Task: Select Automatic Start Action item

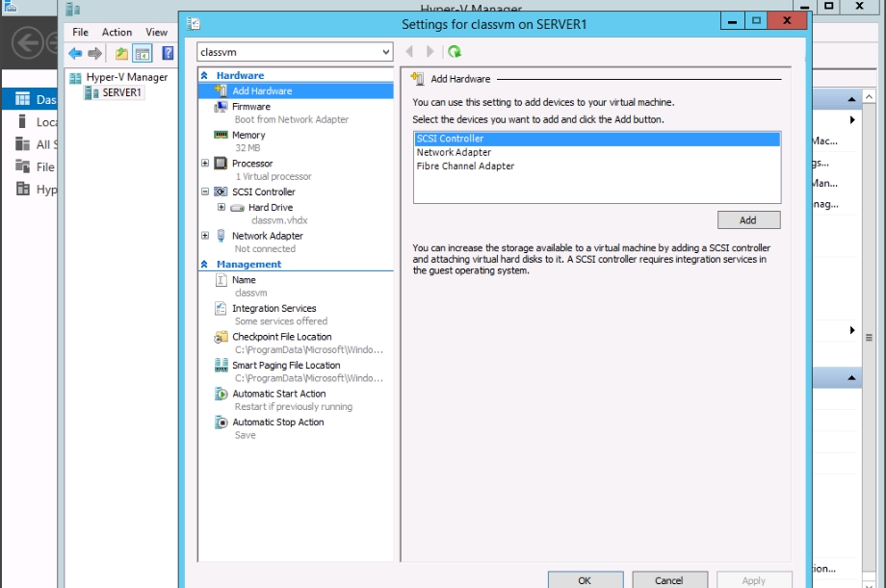Action: [278, 395]
